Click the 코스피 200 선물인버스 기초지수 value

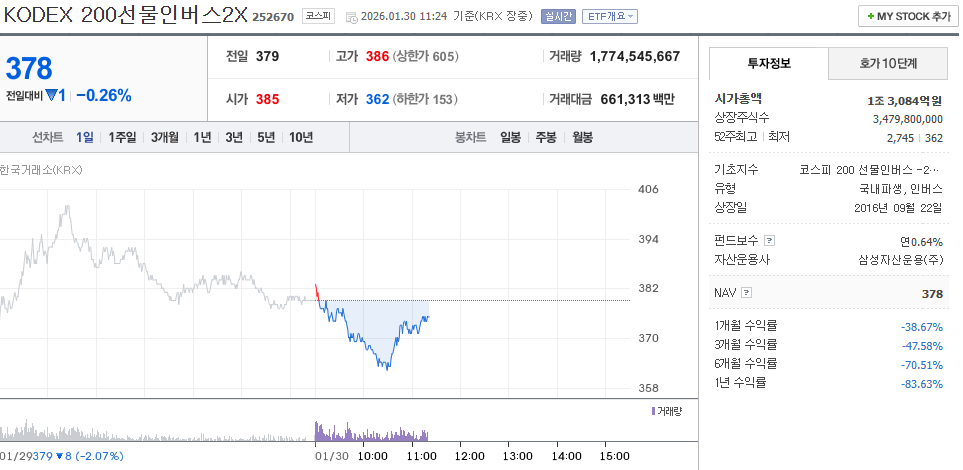[871, 170]
